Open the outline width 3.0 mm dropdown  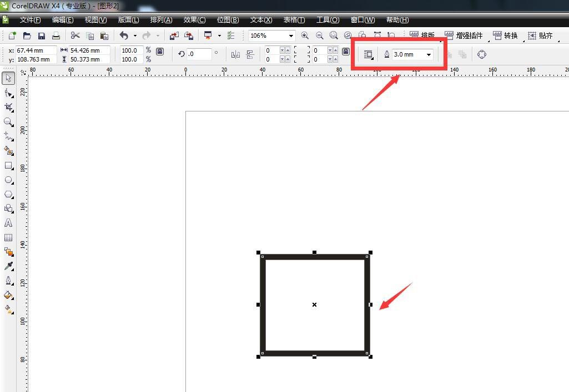point(429,54)
